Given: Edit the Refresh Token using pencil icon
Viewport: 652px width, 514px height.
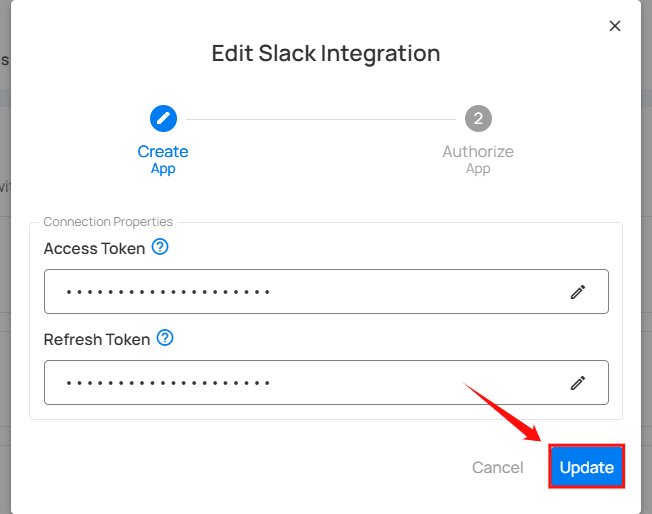Looking at the screenshot, I should 577,383.
